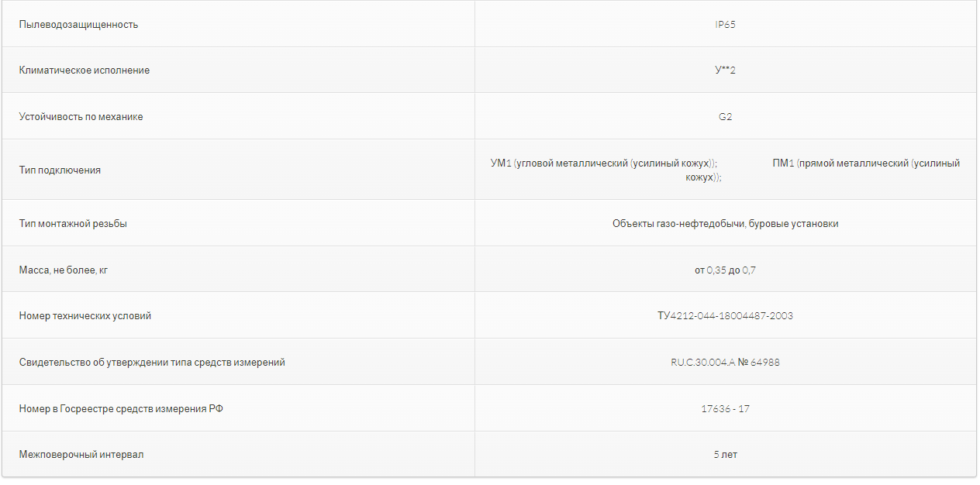This screenshot has width=980, height=485.
Task: Select the 5 лет interval value
Action: point(725,455)
